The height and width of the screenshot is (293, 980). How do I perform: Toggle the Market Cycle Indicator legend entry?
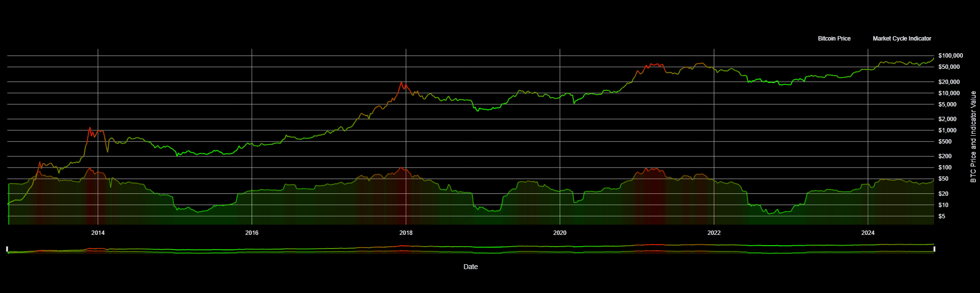tap(902, 39)
